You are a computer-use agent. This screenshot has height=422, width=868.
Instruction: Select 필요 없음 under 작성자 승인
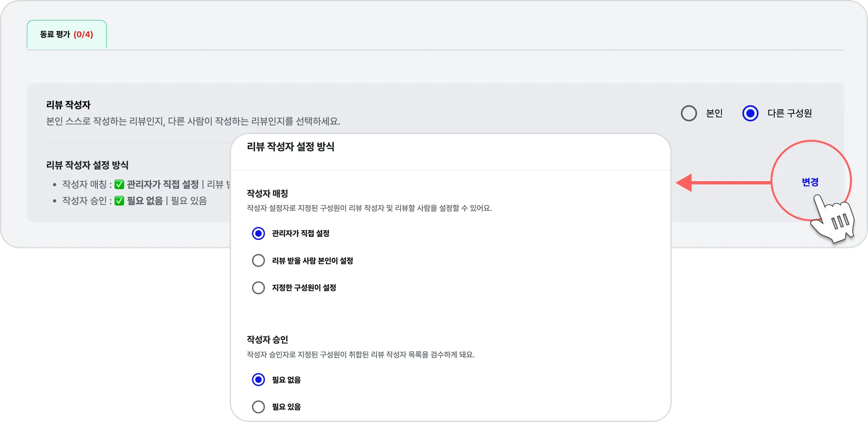click(259, 380)
